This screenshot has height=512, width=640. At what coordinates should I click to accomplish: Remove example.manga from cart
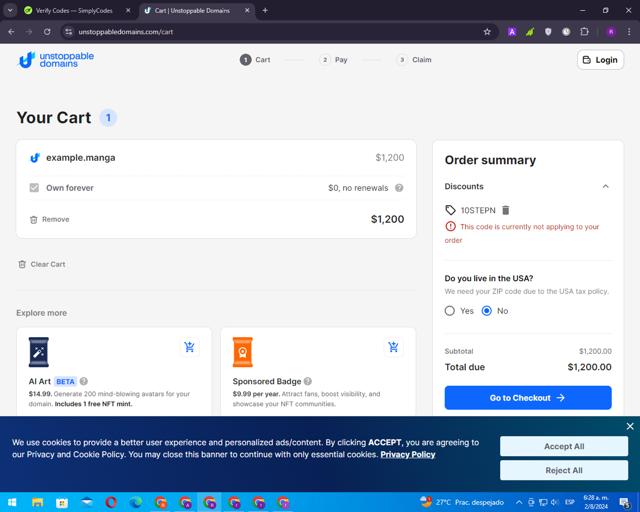[50, 220]
